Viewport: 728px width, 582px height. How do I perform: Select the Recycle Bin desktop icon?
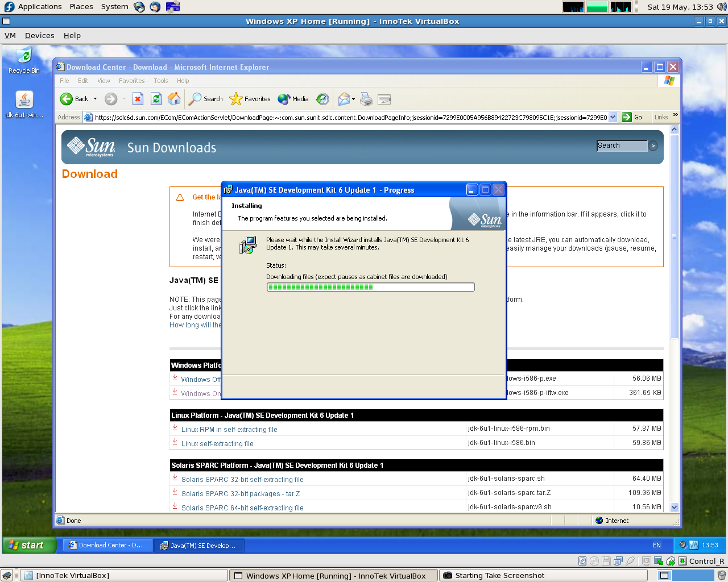pyautogui.click(x=24, y=61)
